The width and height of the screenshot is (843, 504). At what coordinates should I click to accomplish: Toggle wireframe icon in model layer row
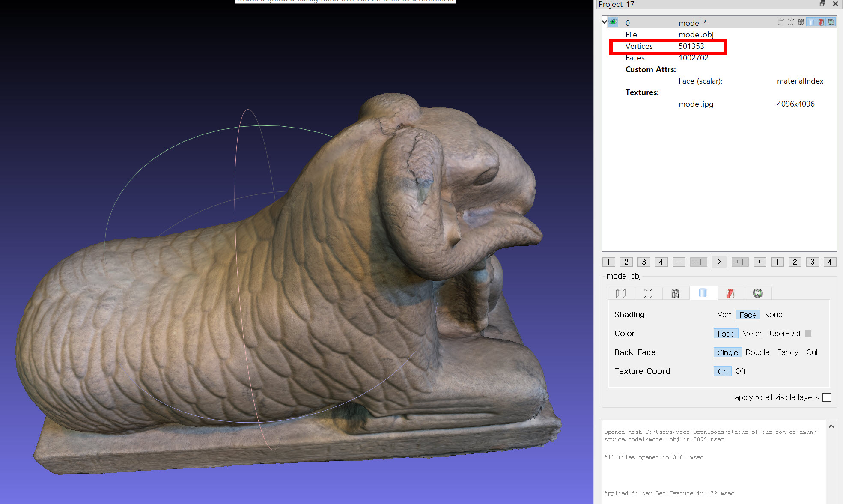(x=801, y=22)
